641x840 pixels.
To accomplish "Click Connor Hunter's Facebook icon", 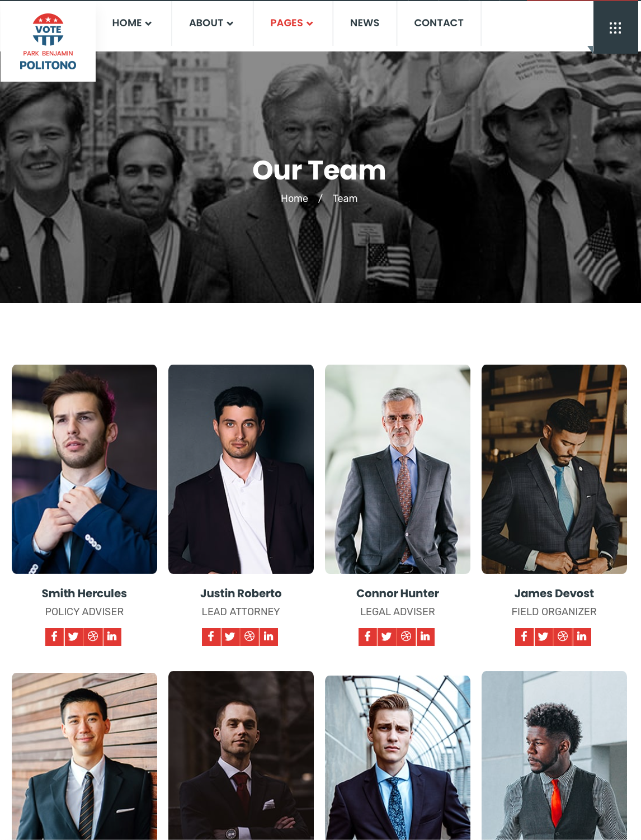I will click(x=367, y=636).
